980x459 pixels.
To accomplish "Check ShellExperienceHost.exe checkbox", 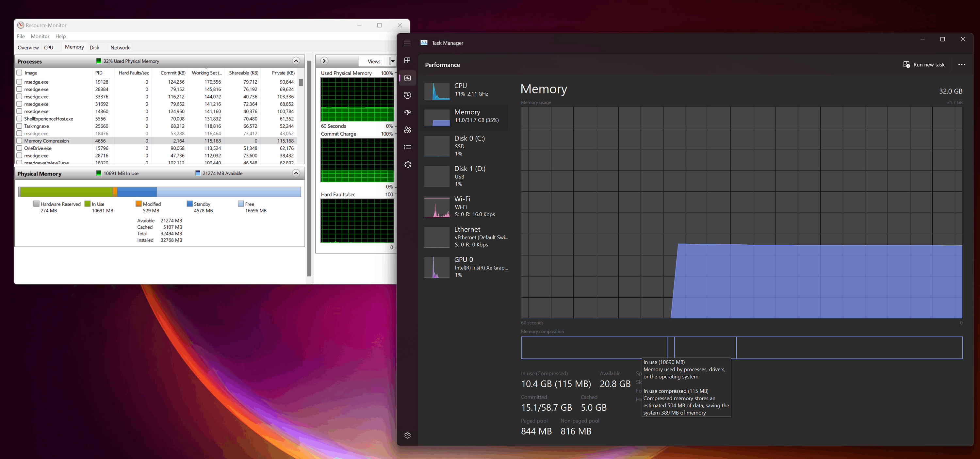I will [x=19, y=118].
